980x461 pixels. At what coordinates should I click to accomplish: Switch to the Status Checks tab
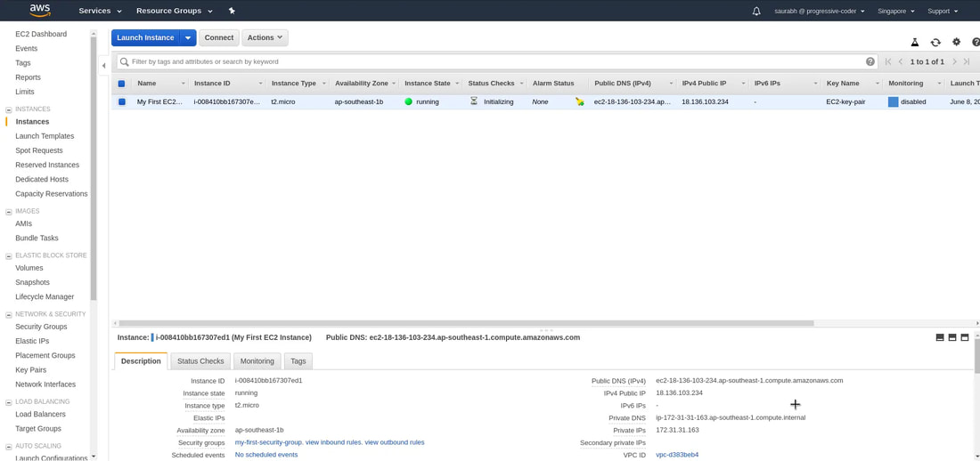pos(200,361)
